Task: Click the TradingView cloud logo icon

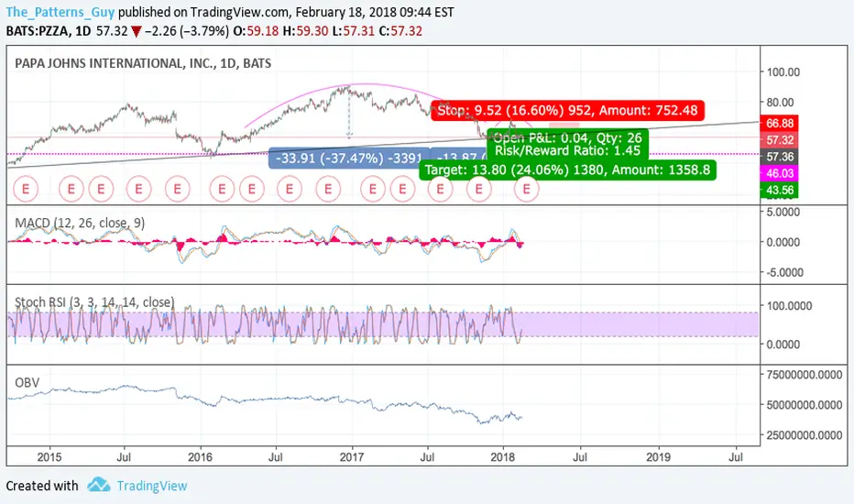Action: point(99,485)
